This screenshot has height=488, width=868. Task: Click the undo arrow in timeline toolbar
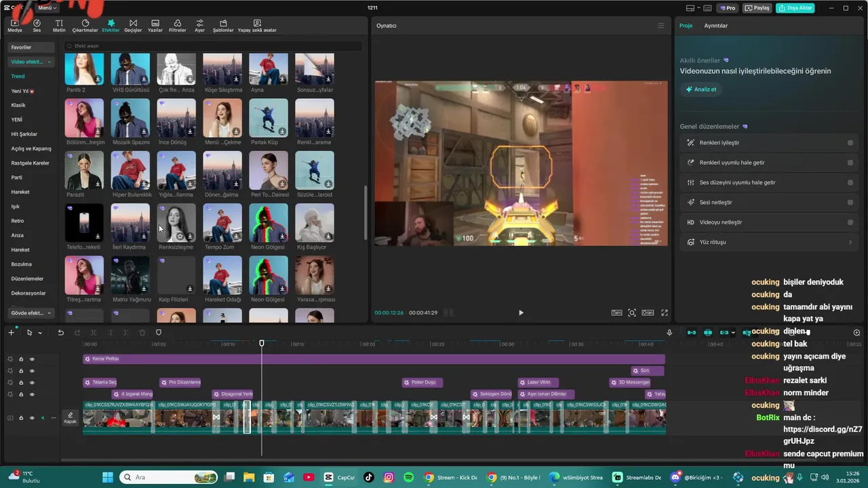point(60,333)
